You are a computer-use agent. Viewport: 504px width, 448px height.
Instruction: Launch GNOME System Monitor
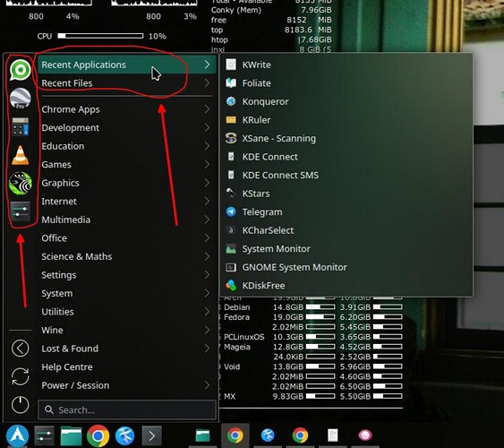point(346,267)
